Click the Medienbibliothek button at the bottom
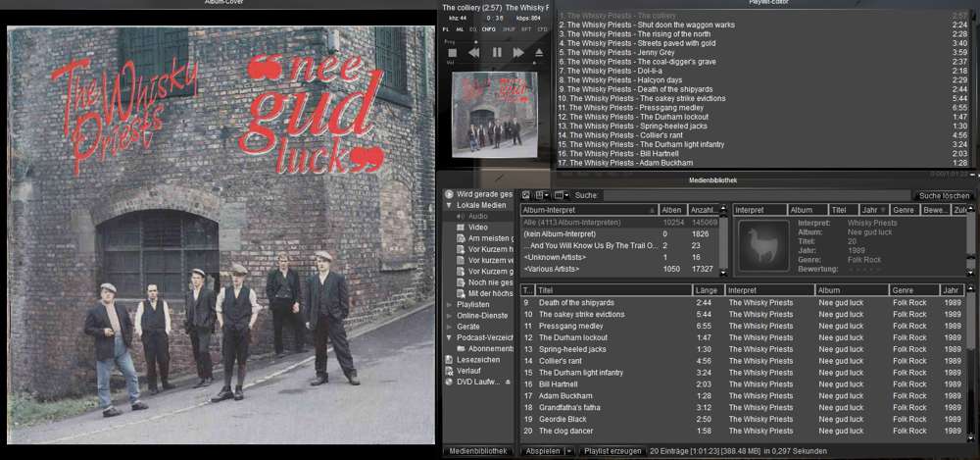Image resolution: width=980 pixels, height=460 pixels. point(478,451)
